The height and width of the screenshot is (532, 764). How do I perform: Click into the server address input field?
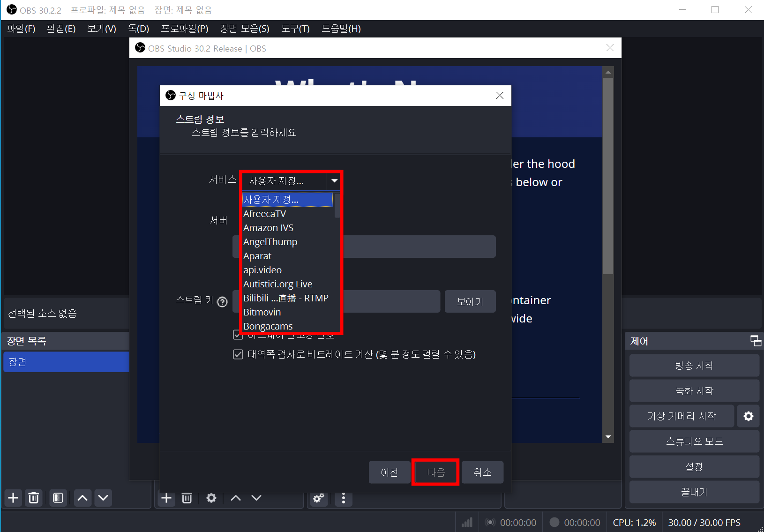pyautogui.click(x=419, y=247)
